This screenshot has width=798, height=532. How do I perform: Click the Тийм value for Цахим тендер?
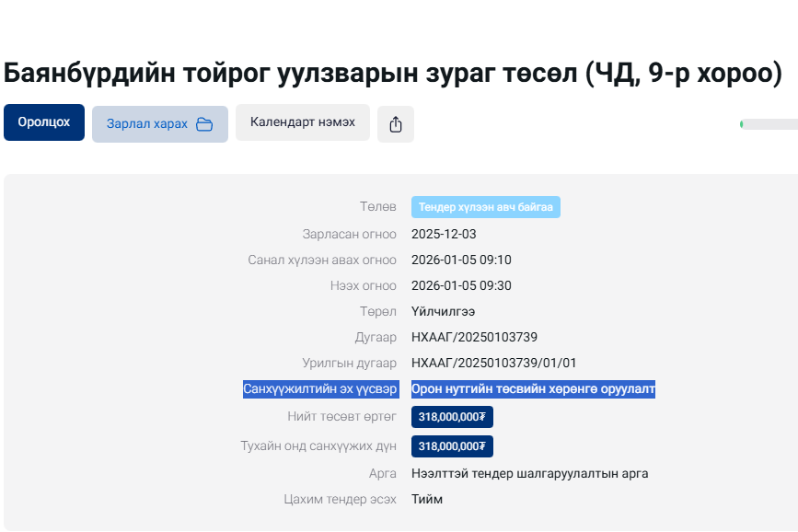[427, 499]
